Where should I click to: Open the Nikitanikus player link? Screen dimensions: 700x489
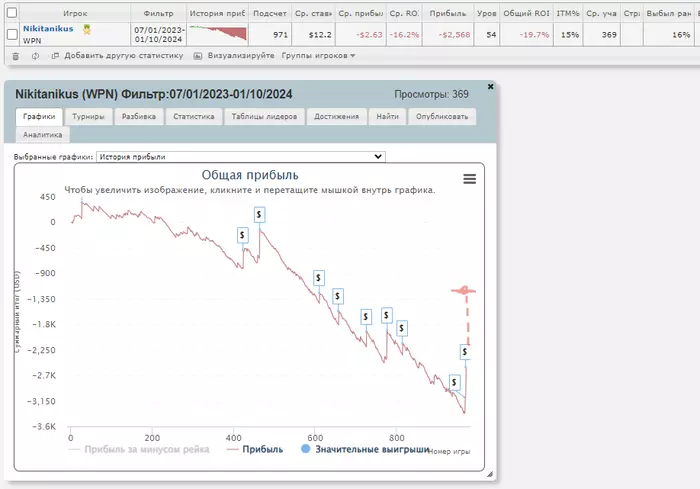48,29
